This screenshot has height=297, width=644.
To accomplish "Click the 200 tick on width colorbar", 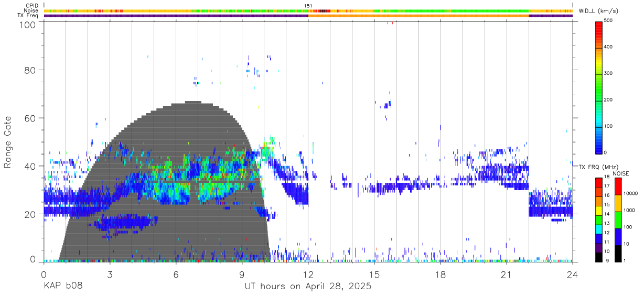I will click(x=608, y=100).
